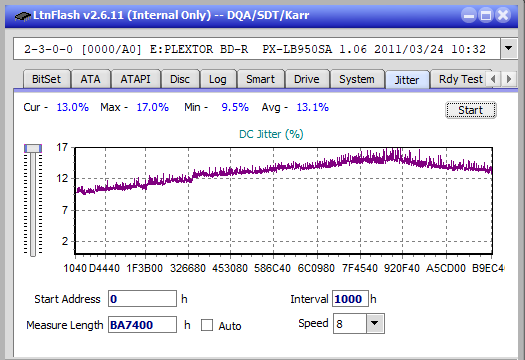
Task: Open the Rdy Test tab
Action: [460, 79]
